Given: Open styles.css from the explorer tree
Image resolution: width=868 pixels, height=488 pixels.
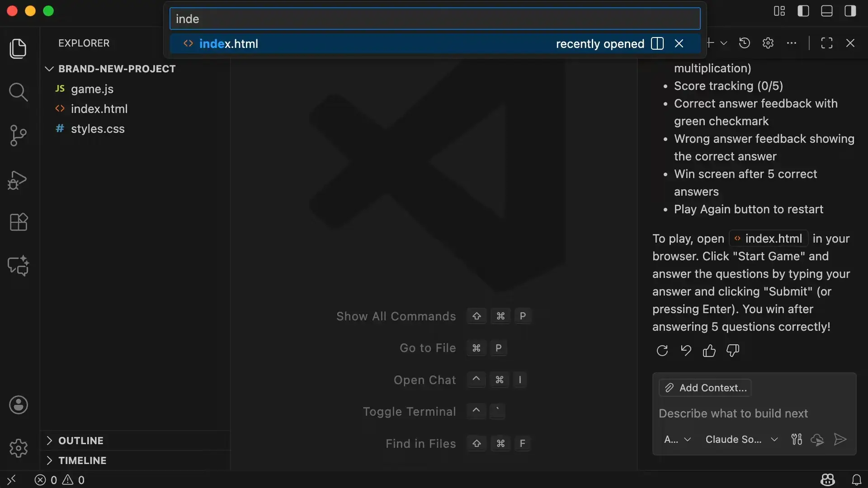Looking at the screenshot, I should [98, 129].
